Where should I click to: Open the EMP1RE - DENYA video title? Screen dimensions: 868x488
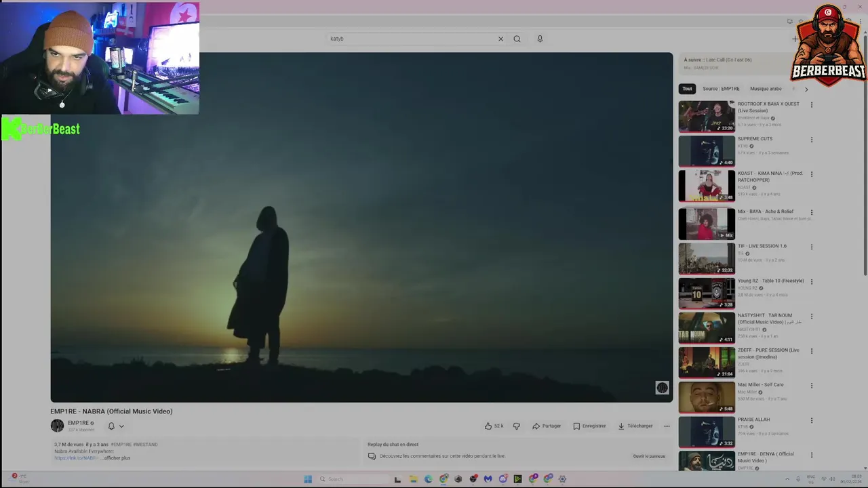(x=766, y=457)
